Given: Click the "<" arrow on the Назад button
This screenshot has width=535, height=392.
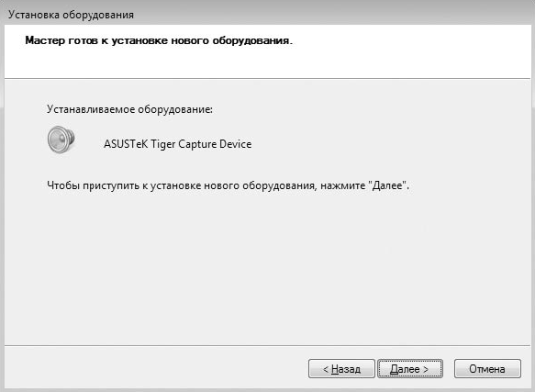Looking at the screenshot, I should tap(326, 369).
